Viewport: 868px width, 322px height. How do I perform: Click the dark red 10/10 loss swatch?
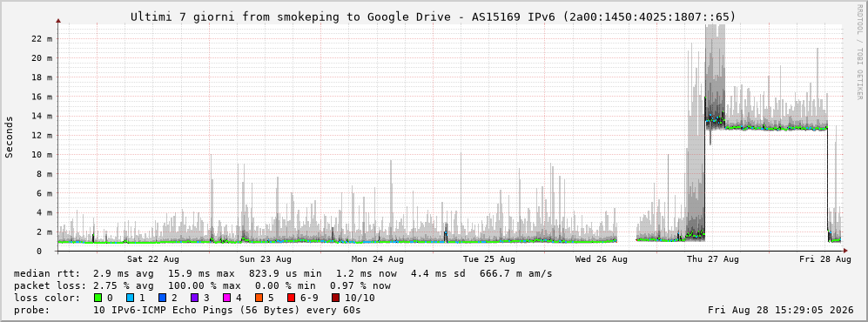(335, 298)
